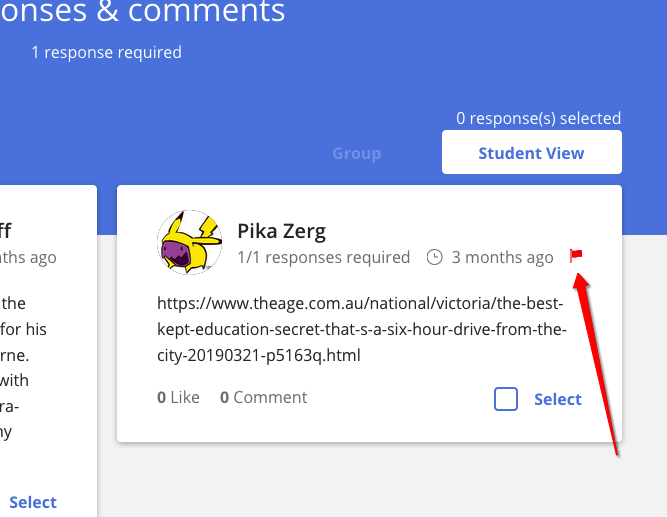Click the greyed-out Group button
This screenshot has width=667, height=517.
tap(356, 153)
